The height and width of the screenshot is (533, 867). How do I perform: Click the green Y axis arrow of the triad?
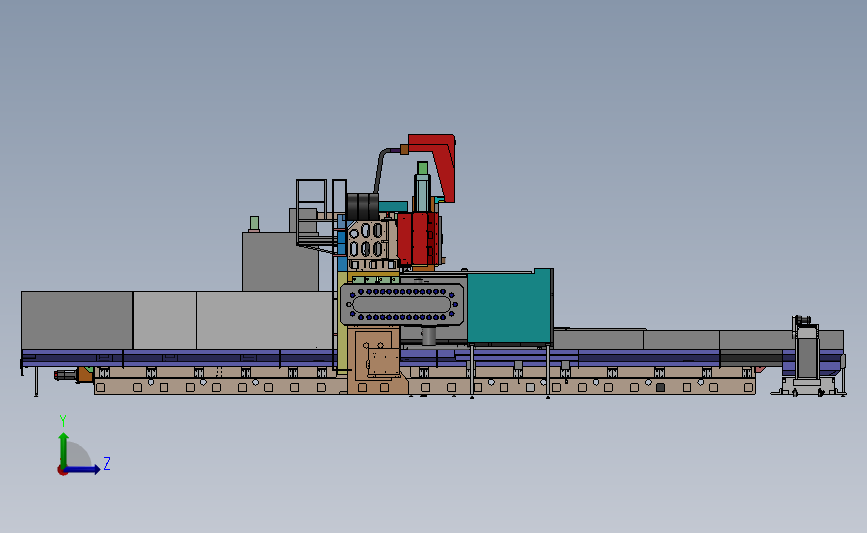pos(64,449)
